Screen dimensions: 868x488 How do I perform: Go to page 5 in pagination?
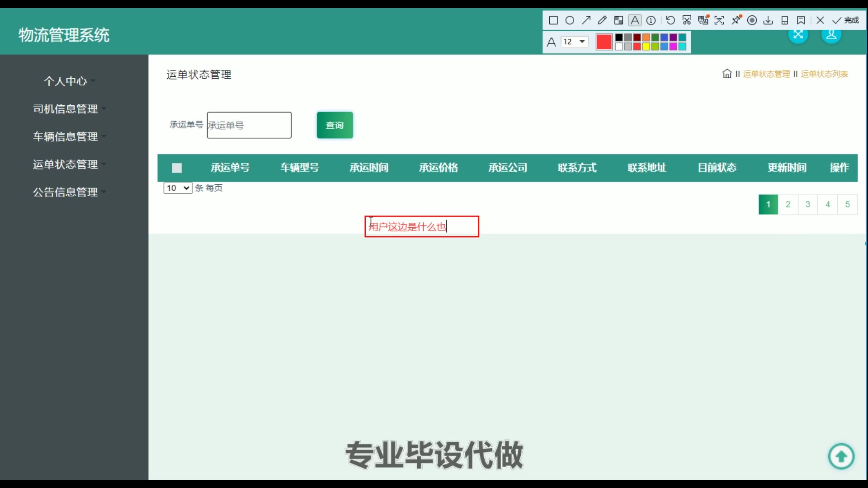(x=848, y=204)
